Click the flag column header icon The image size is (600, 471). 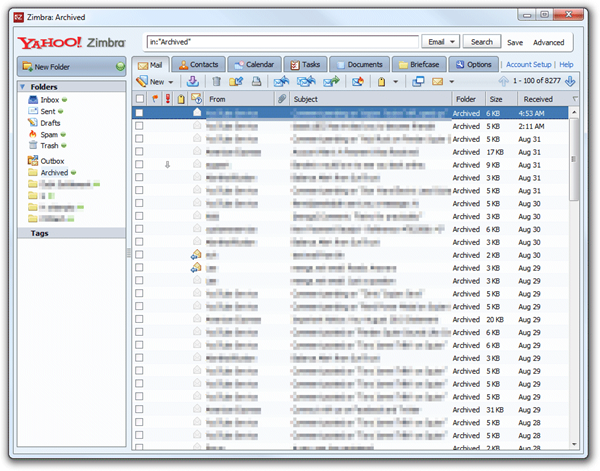(x=155, y=99)
